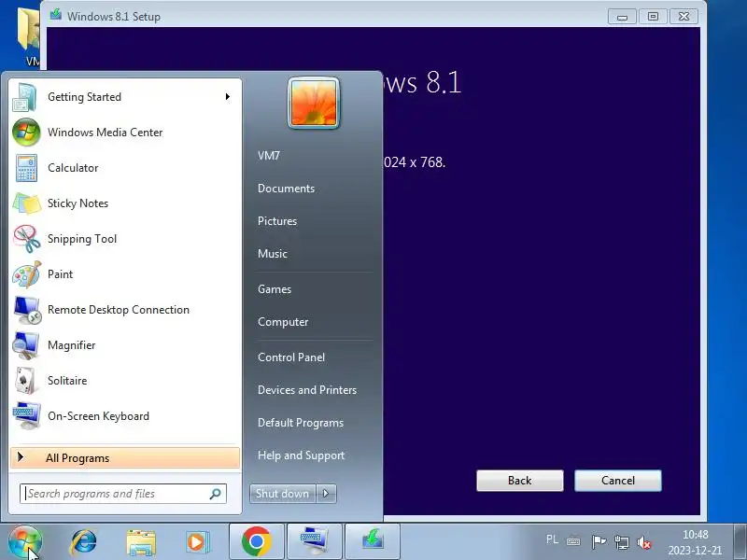Click the Start orb button
The height and width of the screenshot is (560, 747).
[x=25, y=542]
